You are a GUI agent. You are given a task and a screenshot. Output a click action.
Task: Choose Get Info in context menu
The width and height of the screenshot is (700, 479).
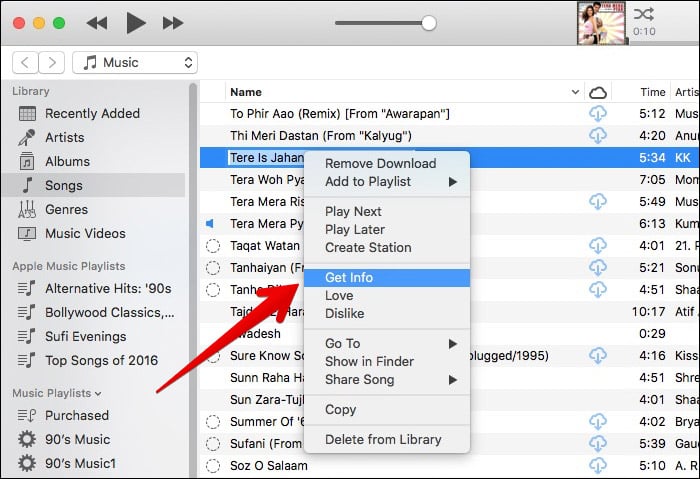click(x=387, y=278)
